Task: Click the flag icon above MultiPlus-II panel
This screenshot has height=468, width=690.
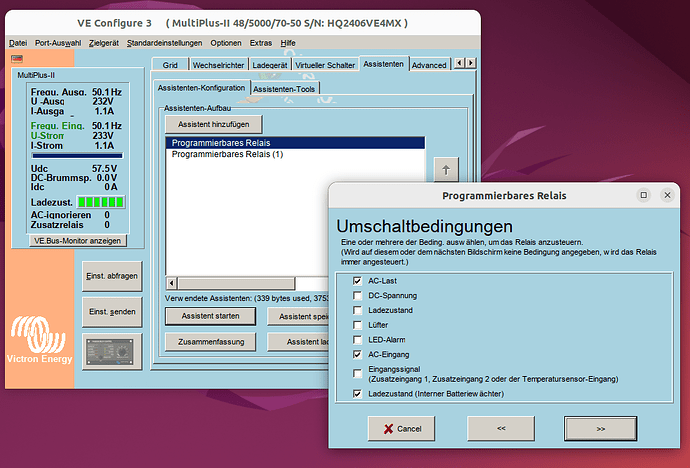Action: (x=17, y=58)
